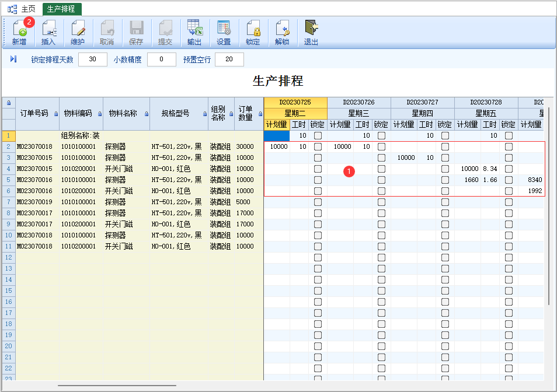The height and width of the screenshot is (392, 557).
Task: Open the 物料名称 column filter arrow
Action: (145, 114)
